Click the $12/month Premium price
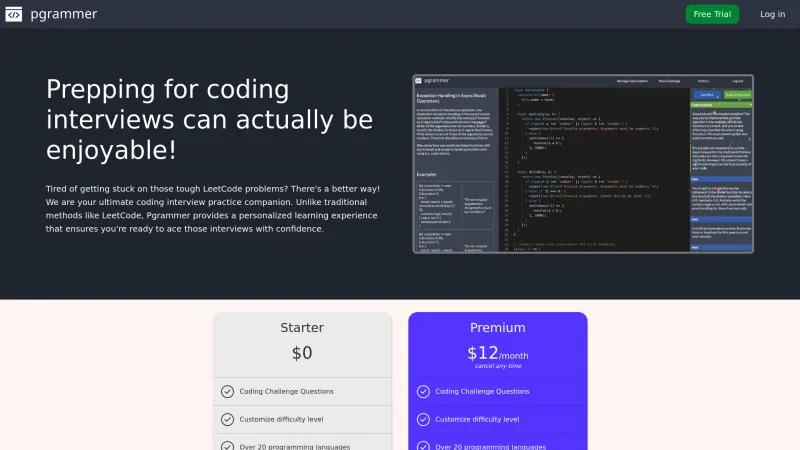 point(498,353)
